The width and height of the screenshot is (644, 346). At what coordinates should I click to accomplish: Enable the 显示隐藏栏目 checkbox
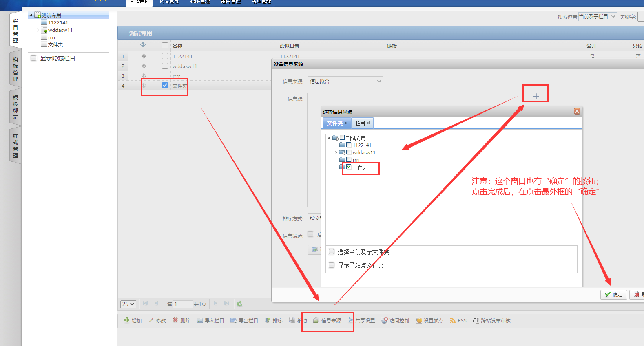point(34,58)
